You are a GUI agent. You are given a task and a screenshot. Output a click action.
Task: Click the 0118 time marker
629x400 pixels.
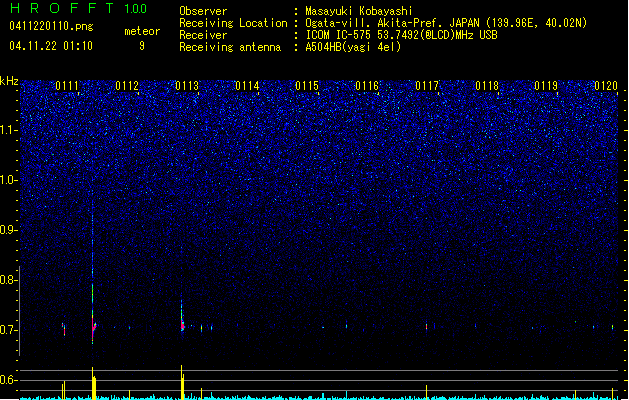(487, 86)
